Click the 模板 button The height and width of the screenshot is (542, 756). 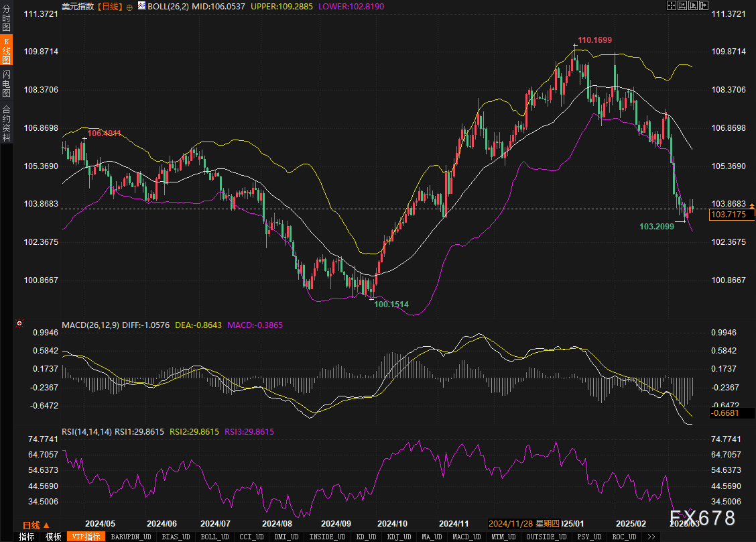click(54, 537)
